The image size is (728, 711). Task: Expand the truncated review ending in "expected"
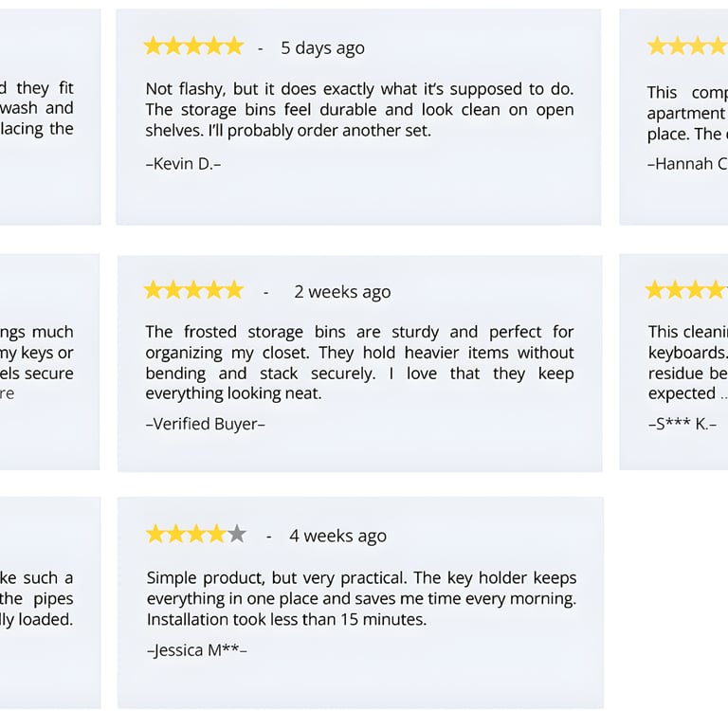coord(723,393)
